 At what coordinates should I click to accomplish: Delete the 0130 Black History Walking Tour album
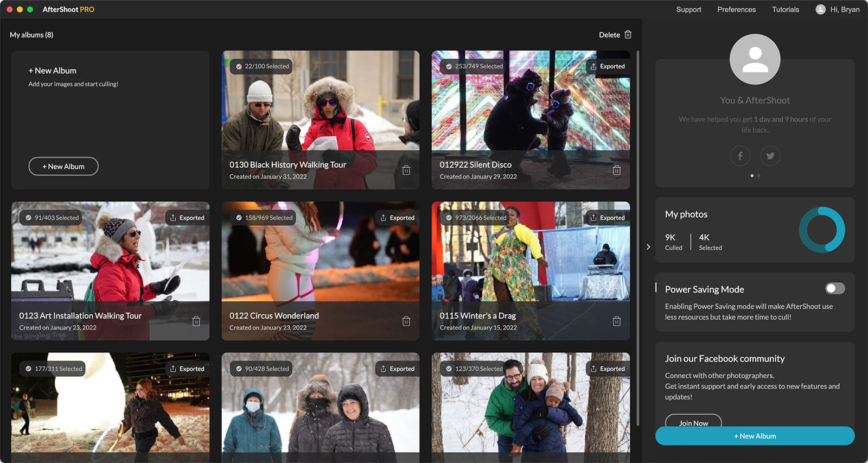click(x=406, y=170)
